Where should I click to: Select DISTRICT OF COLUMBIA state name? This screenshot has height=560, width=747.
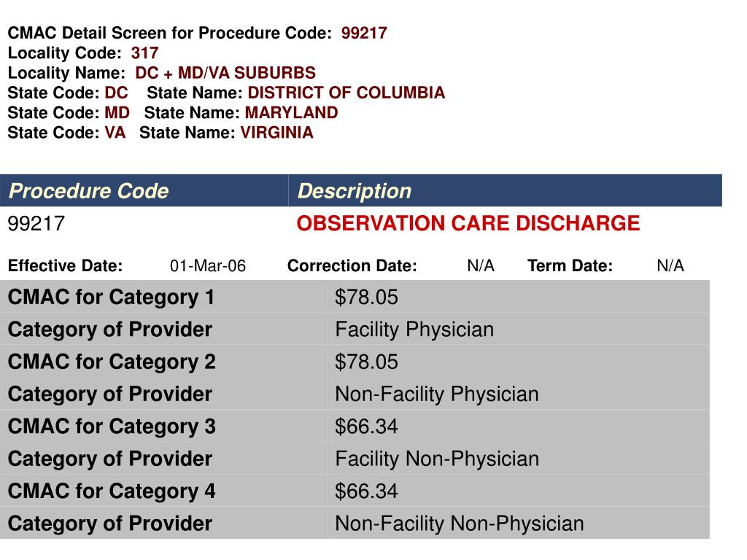coord(347,93)
